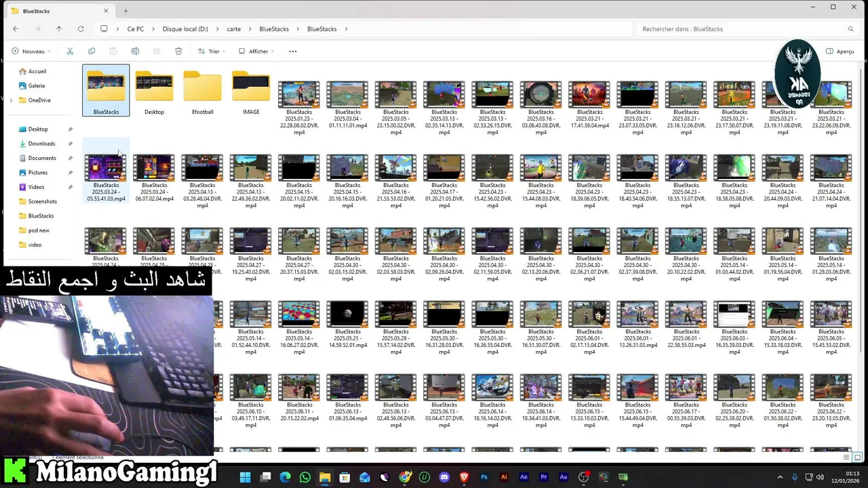
Task: Open the Afficher view dropdown
Action: tap(256, 52)
